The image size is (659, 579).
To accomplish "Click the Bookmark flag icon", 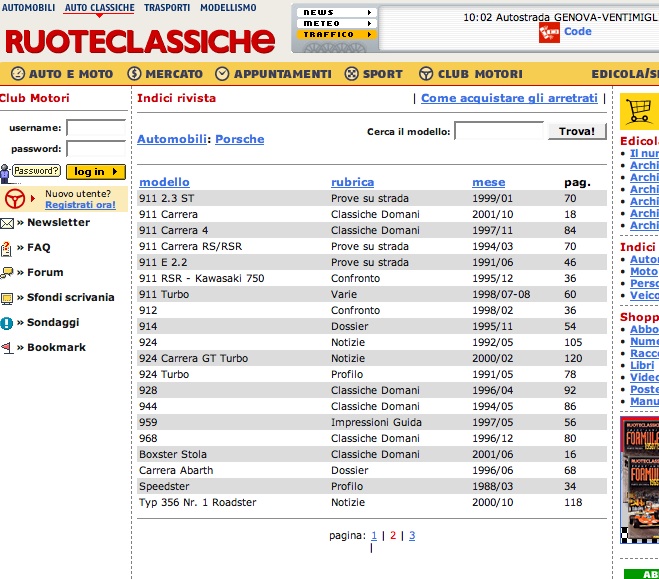I will 7,348.
